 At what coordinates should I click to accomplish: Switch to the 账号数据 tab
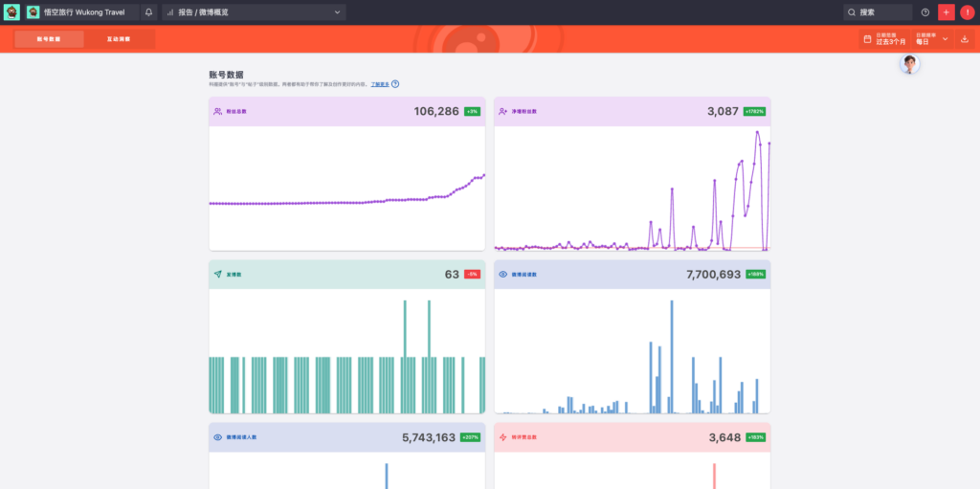pos(49,39)
